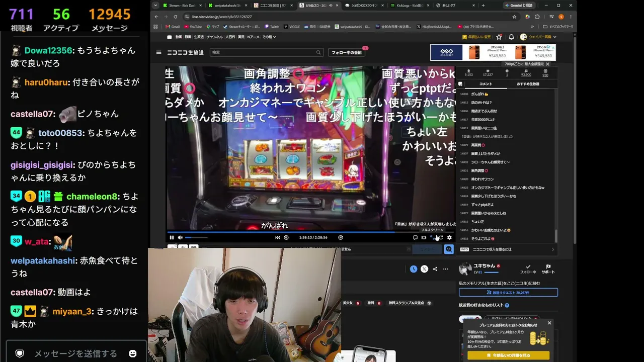The width and height of the screenshot is (644, 362).
Task: Click the blue timeshift clock icon
Action: 414,269
